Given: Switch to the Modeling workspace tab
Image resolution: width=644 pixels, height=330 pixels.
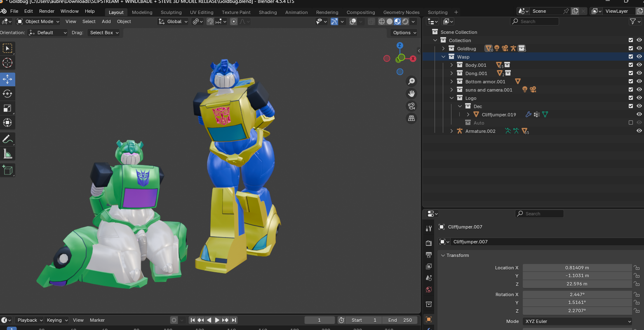Looking at the screenshot, I should tap(142, 12).
